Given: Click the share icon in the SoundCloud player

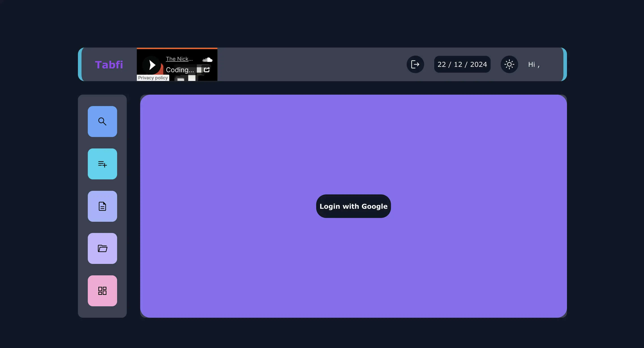Looking at the screenshot, I should tap(207, 70).
